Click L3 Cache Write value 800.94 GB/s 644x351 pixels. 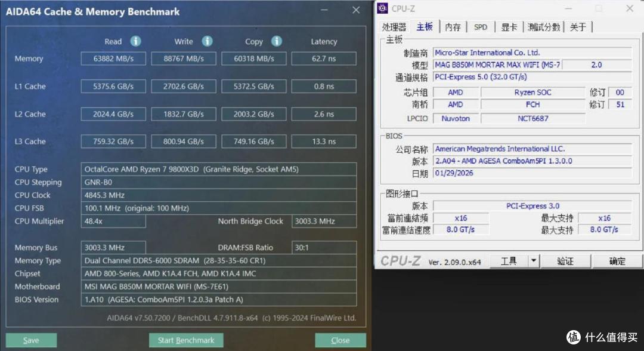[x=184, y=141]
